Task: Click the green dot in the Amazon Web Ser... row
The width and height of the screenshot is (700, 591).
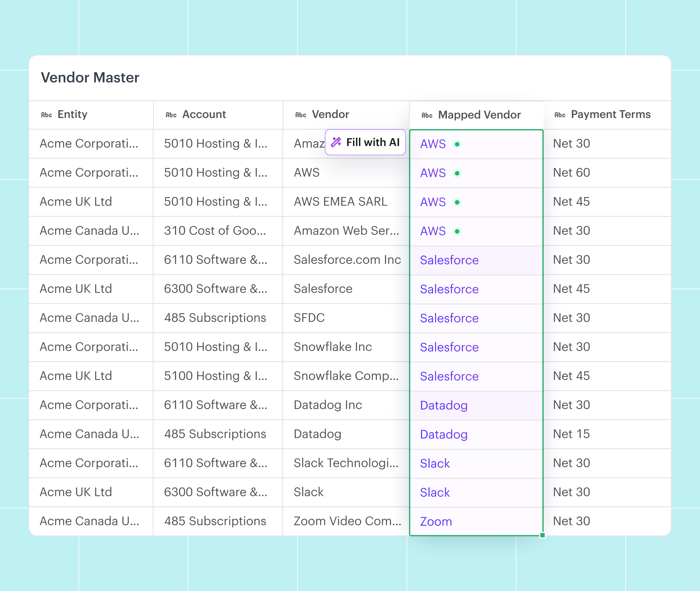Action: click(x=457, y=231)
